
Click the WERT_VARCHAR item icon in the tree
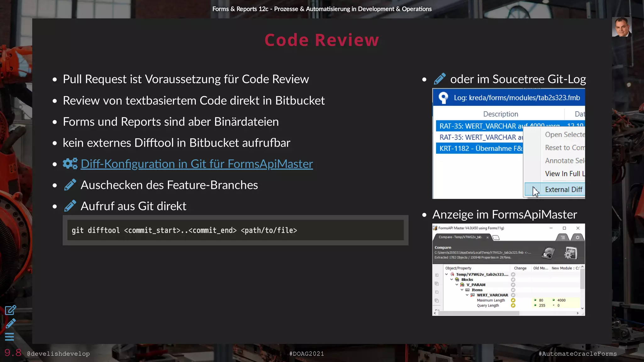473,295
